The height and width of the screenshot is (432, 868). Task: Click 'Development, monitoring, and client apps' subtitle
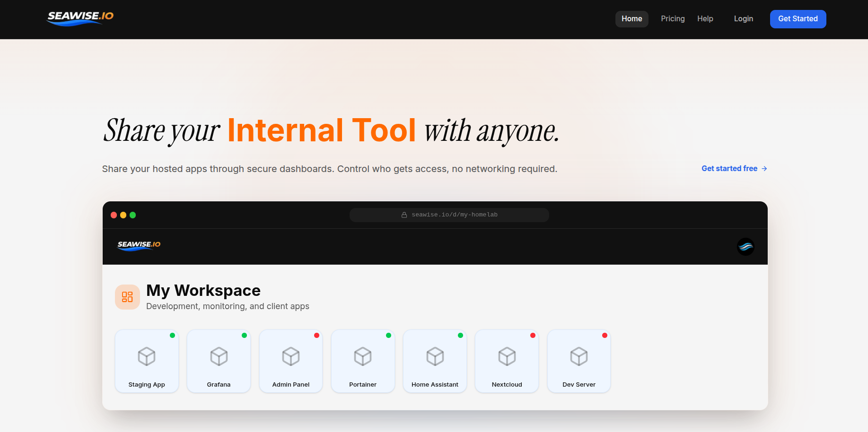click(228, 306)
